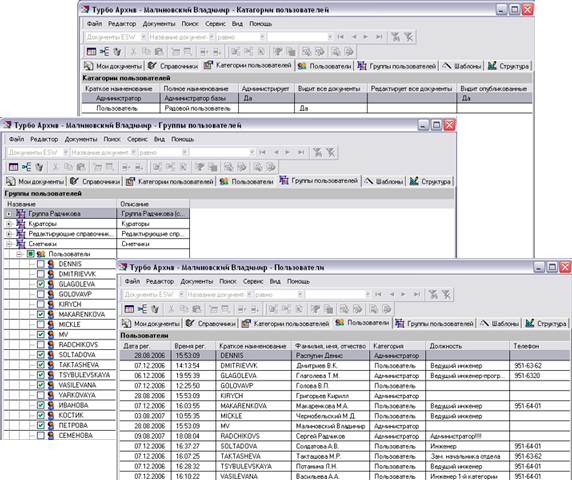This screenshot has height=480, width=572.
Task: Go to last record in Группы пользователей window
Action: point(301,152)
